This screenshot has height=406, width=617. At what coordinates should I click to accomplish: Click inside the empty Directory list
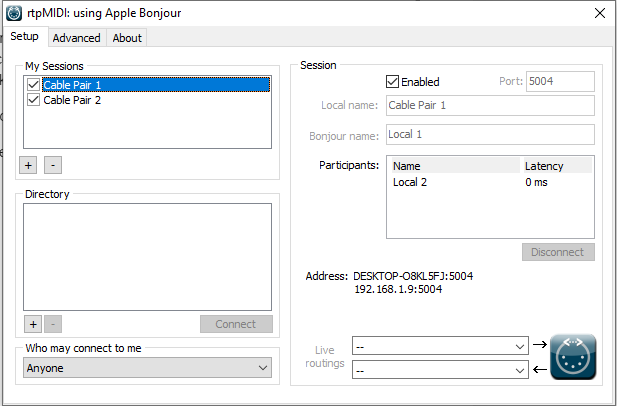click(x=147, y=257)
